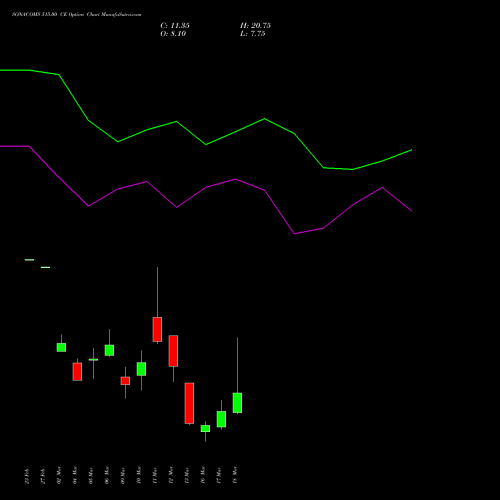The width and height of the screenshot is (500, 500).
Task: Click the 06 Mar date label
Action: point(107,475)
